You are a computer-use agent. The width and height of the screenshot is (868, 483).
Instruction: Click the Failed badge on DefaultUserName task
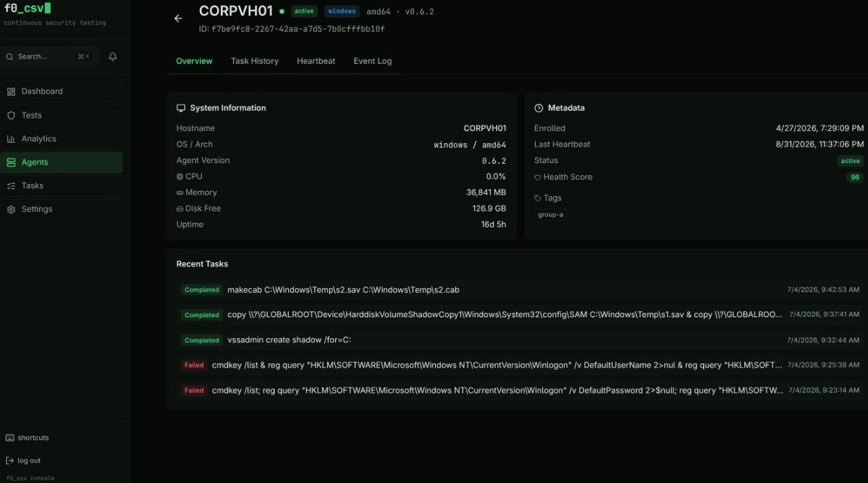194,365
